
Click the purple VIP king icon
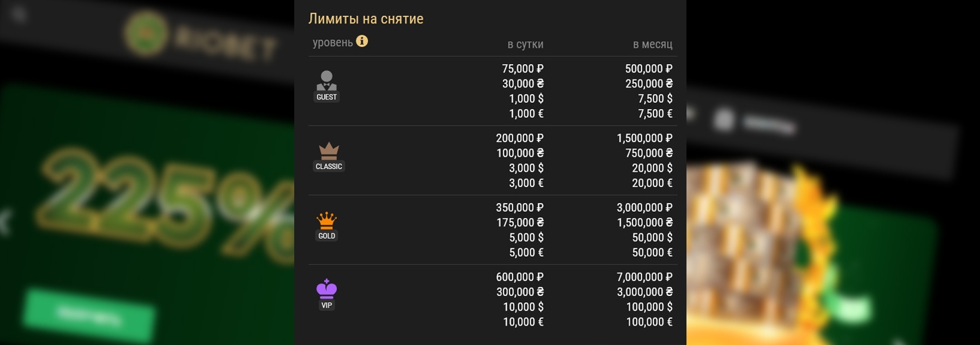pyautogui.click(x=327, y=288)
